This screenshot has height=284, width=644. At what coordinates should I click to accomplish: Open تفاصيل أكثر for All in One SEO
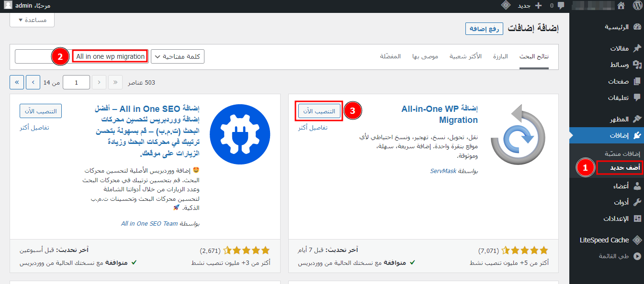(34, 128)
